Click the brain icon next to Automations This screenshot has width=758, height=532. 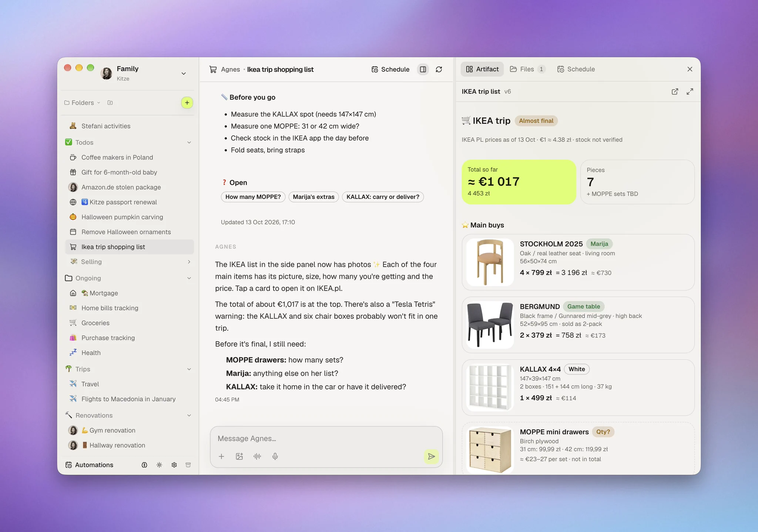tap(144, 465)
